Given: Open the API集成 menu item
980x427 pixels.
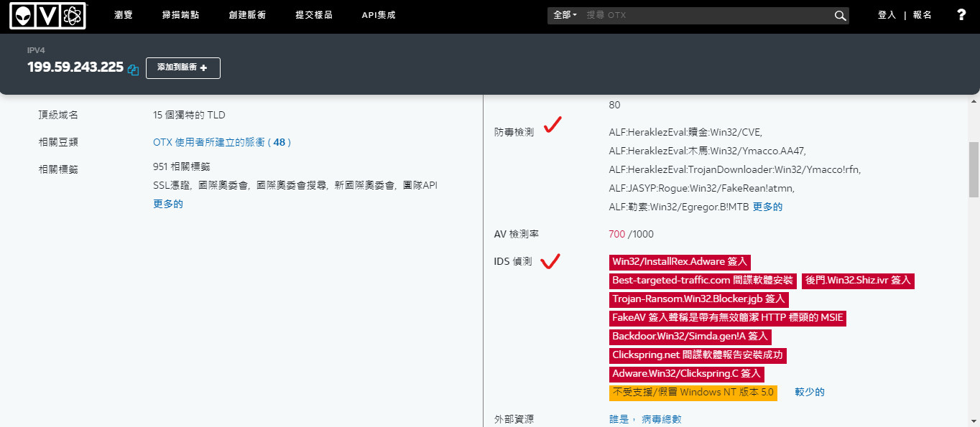Looking at the screenshot, I should (x=379, y=15).
